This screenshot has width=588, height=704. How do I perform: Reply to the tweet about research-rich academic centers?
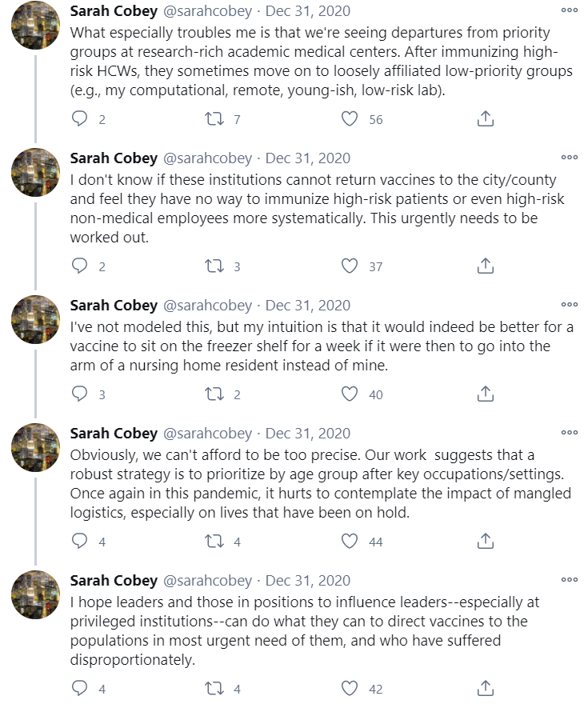(79, 119)
